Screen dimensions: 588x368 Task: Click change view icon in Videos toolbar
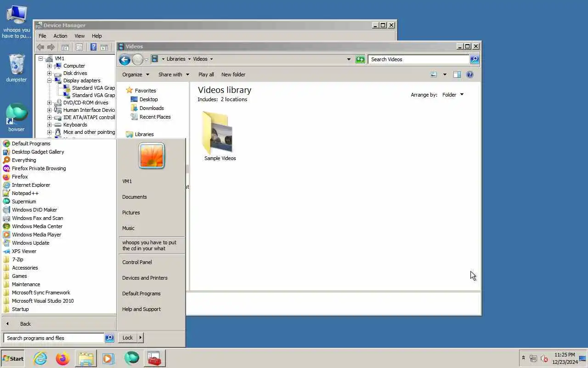[434, 75]
